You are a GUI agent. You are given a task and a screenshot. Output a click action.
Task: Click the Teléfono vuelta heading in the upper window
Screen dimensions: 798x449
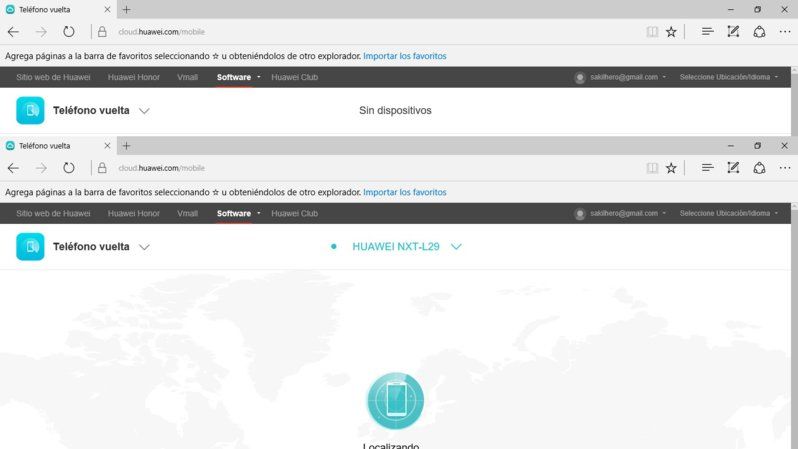[x=91, y=110]
